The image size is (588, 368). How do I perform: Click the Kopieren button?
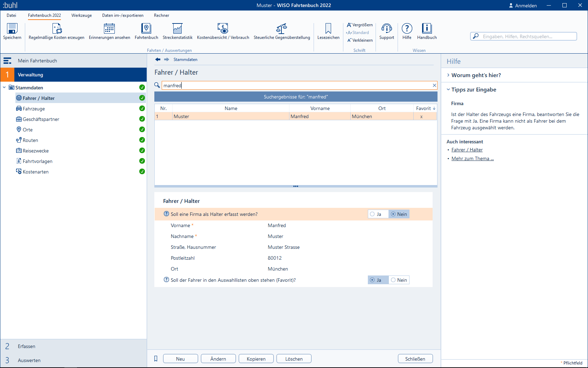coord(256,359)
